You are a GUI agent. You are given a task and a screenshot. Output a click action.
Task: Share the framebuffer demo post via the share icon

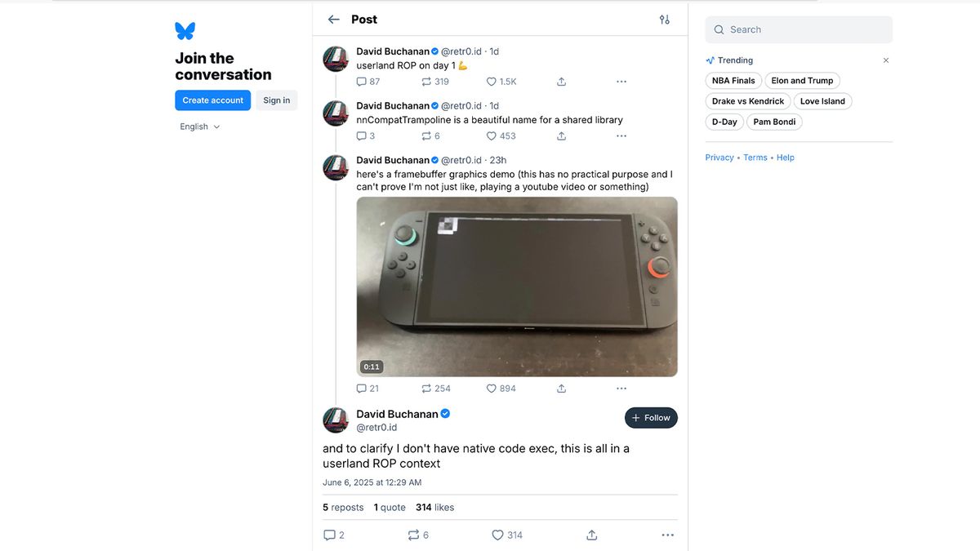point(561,389)
